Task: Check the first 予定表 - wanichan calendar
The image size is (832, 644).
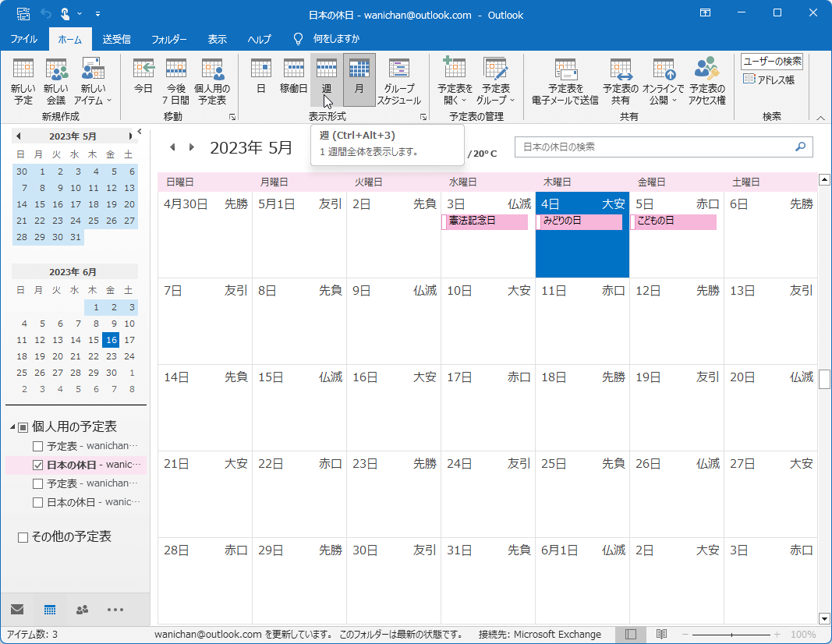Action: coord(37,446)
